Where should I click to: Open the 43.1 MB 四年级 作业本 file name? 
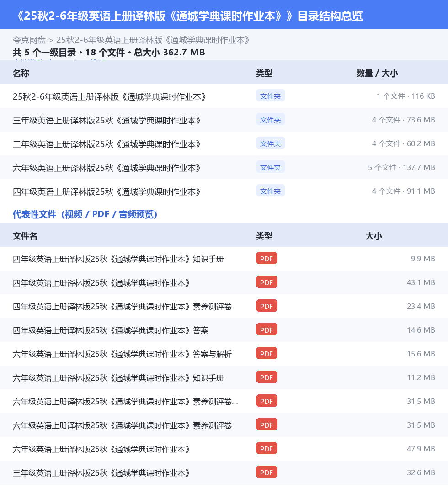pos(102,283)
